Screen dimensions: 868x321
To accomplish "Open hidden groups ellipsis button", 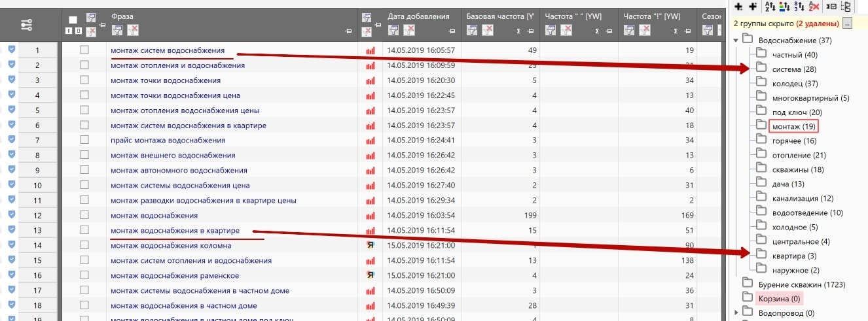I will [847, 24].
